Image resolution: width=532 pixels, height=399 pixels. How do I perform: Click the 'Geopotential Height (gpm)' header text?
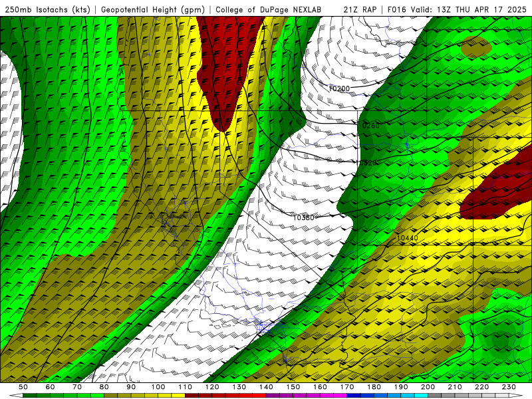point(153,9)
